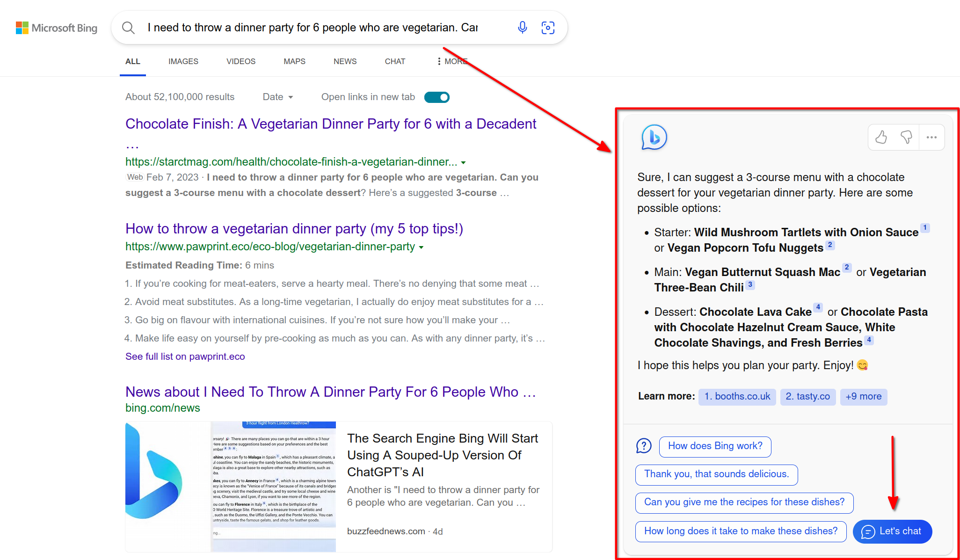Screen dimensions: 960x560
Task: Dislike the Bing chat answer
Action: [906, 137]
